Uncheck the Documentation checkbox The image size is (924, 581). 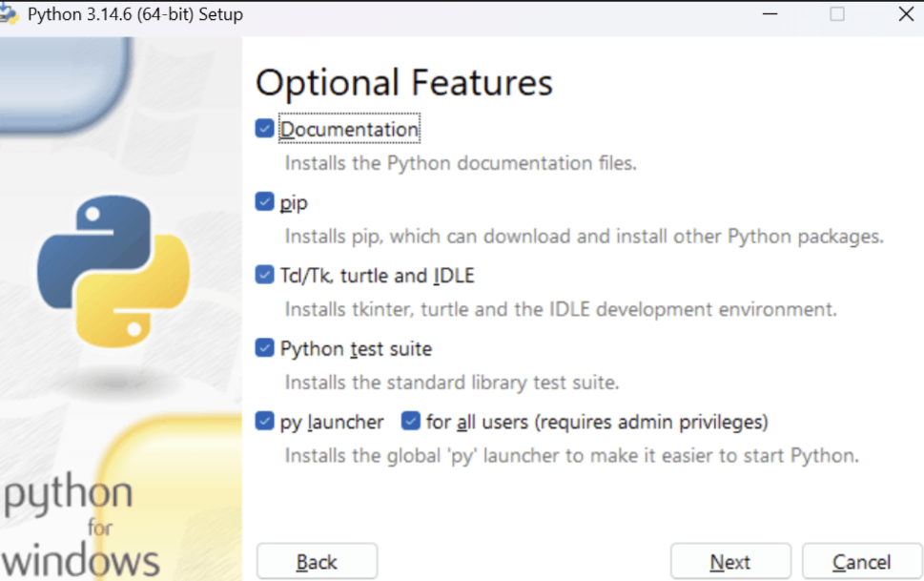(x=264, y=129)
